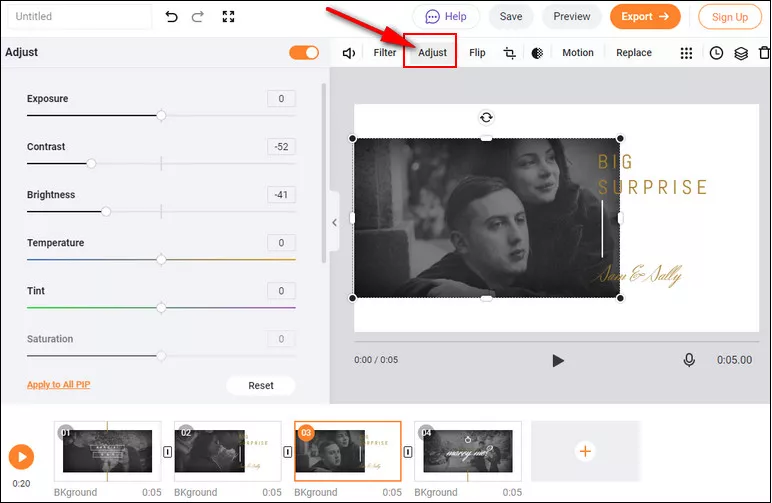The height and width of the screenshot is (503, 772).
Task: Click the Contrast value field showing -52
Action: pos(281,147)
